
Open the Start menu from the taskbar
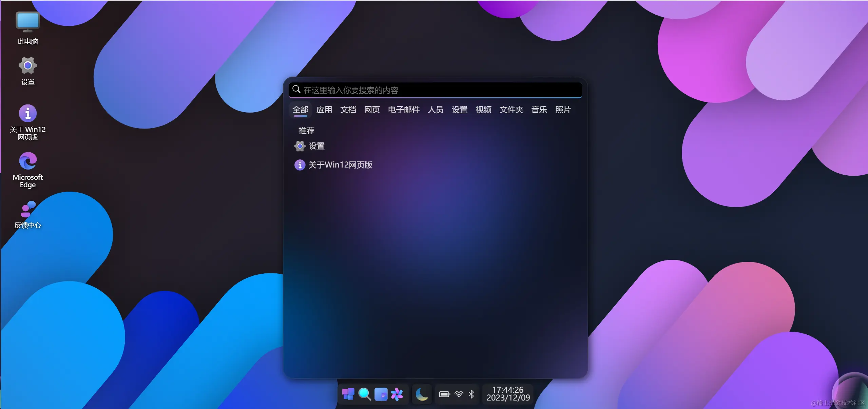point(348,394)
